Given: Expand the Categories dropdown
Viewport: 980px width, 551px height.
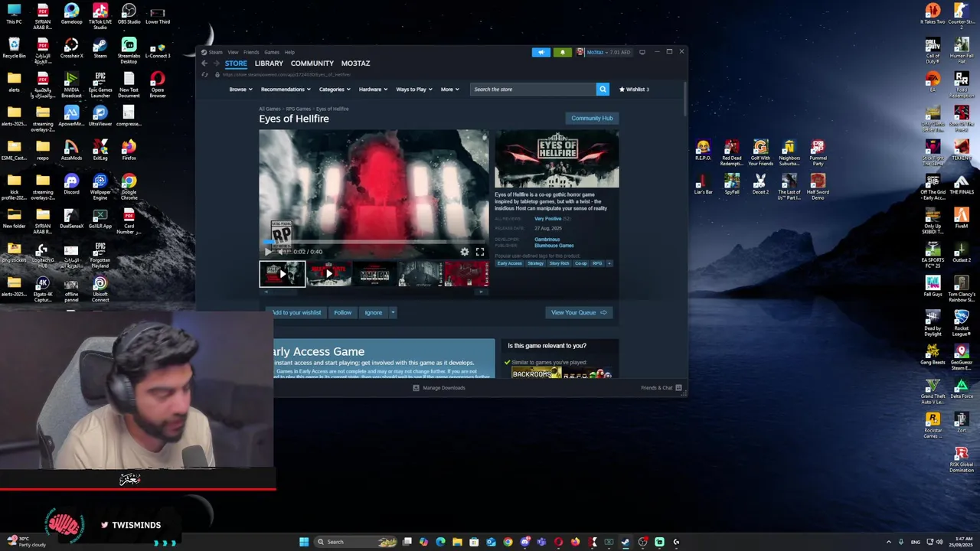Looking at the screenshot, I should tap(335, 90).
